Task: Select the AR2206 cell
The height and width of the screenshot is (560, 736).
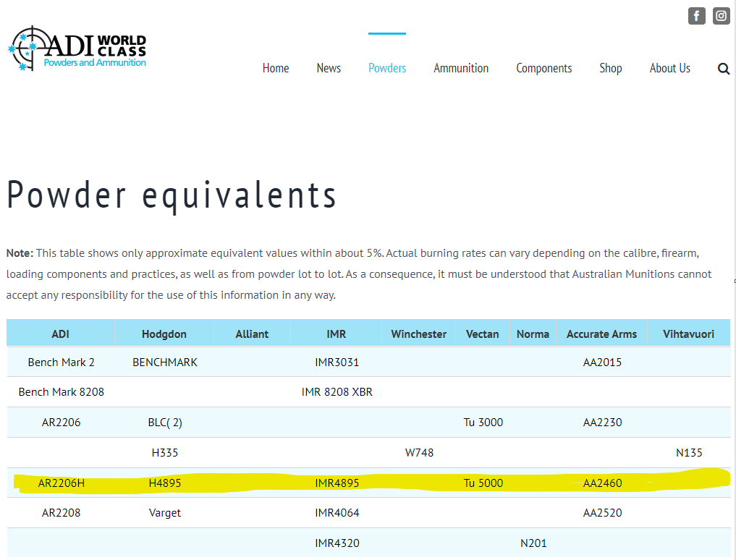Action: click(61, 423)
